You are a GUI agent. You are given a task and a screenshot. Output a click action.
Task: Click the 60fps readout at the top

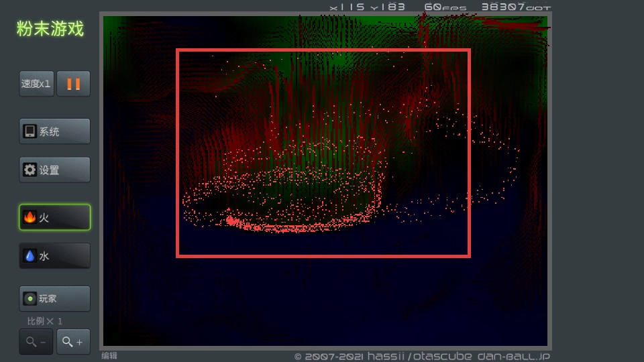[445, 7]
